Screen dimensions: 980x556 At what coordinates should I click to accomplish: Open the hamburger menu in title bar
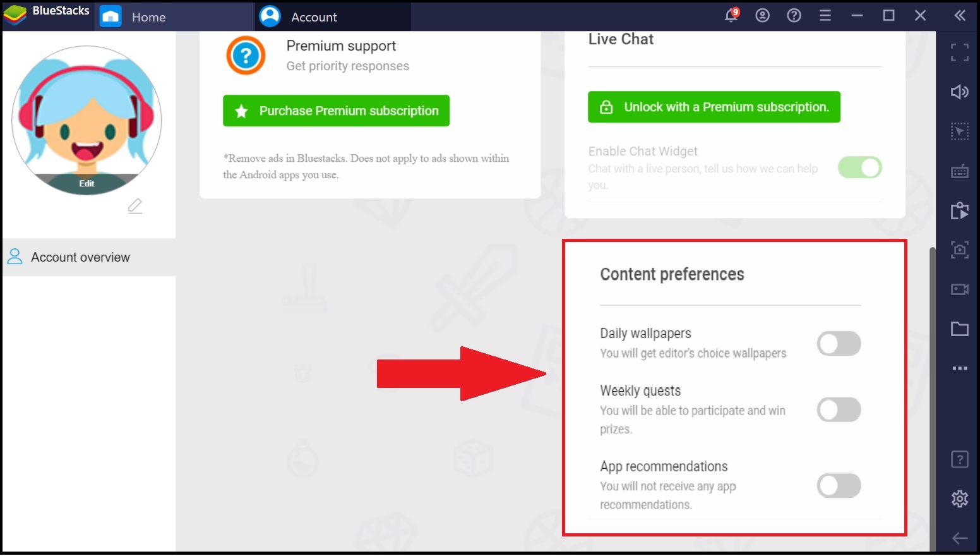[825, 15]
